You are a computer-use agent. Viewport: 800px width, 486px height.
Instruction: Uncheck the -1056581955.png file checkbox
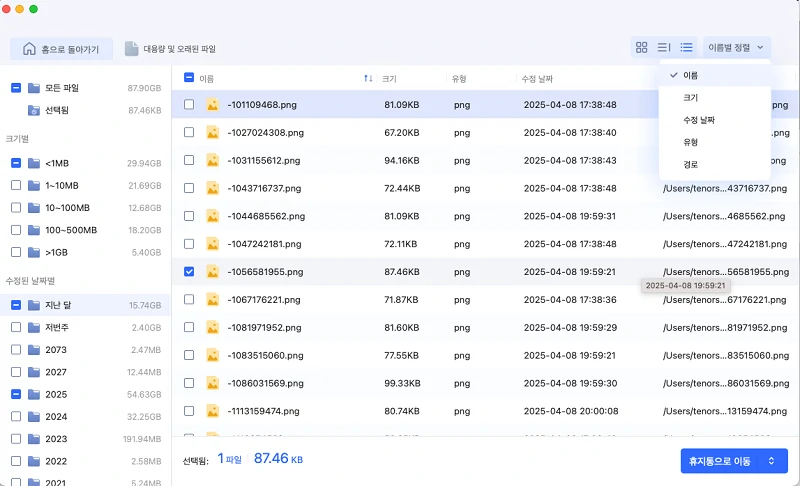point(190,271)
